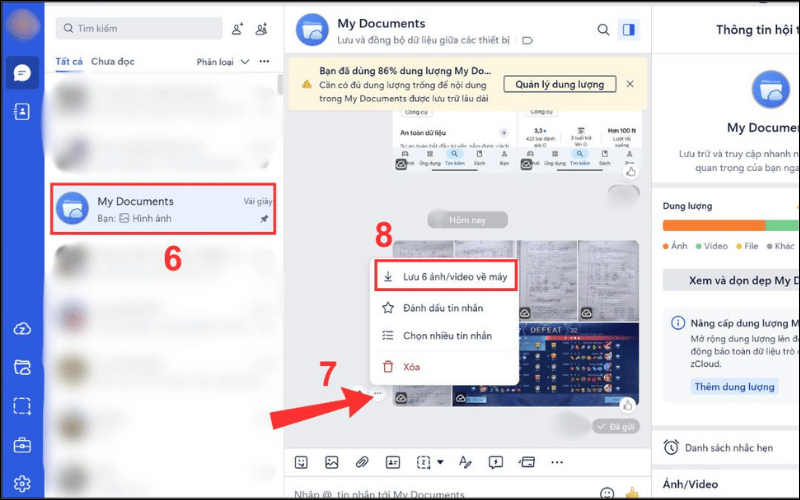
Task: Choose Lưu 6 ảnh/video về máy
Action: (446, 277)
